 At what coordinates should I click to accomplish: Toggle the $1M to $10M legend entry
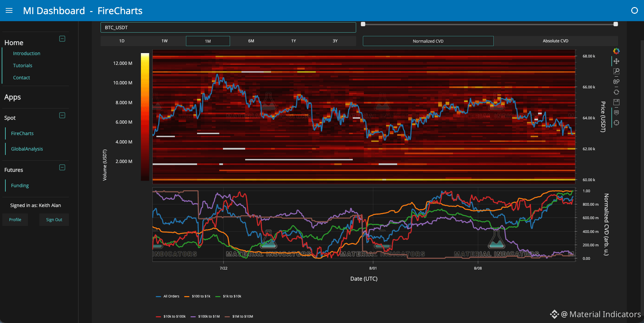[x=239, y=317]
